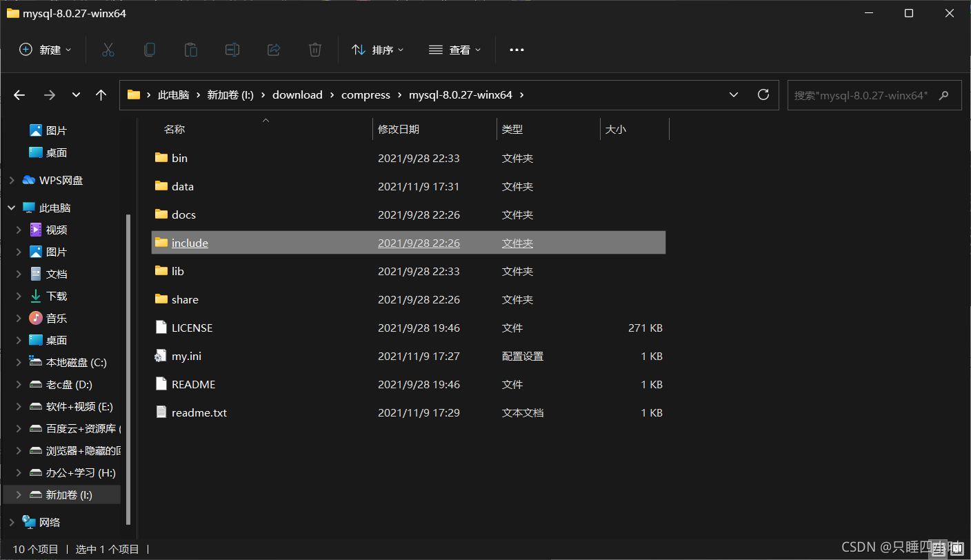Viewport: 971px width, 560px height.
Task: Click the Rename icon in toolbar
Action: tap(232, 50)
